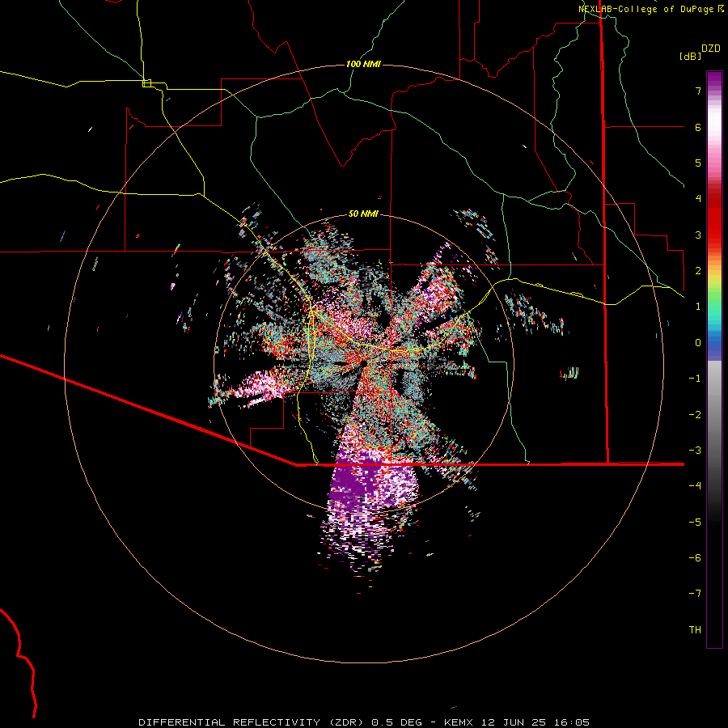
Task: Click the -5 value on color scale
Action: pyautogui.click(x=695, y=522)
